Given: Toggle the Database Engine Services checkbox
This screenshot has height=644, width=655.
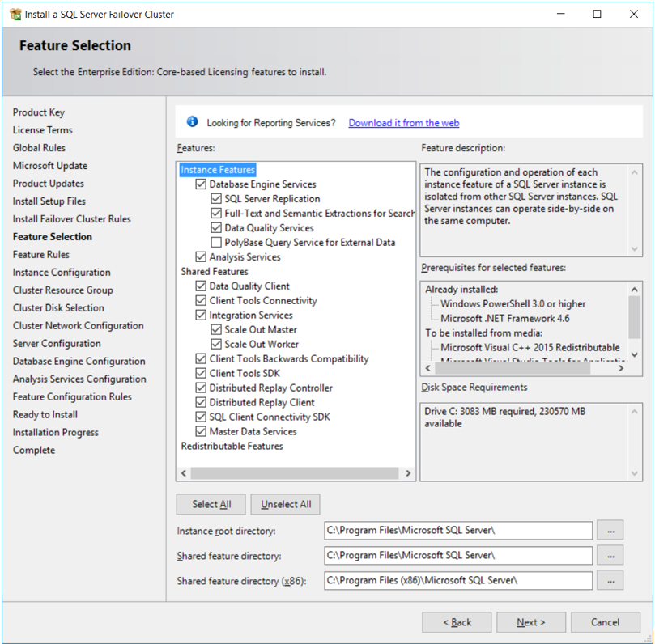Looking at the screenshot, I should click(201, 184).
